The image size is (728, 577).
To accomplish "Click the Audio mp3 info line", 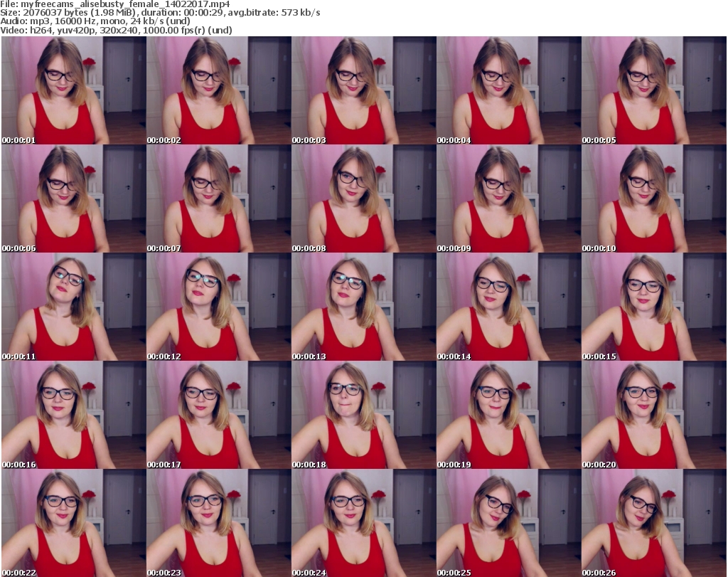I will (95, 21).
